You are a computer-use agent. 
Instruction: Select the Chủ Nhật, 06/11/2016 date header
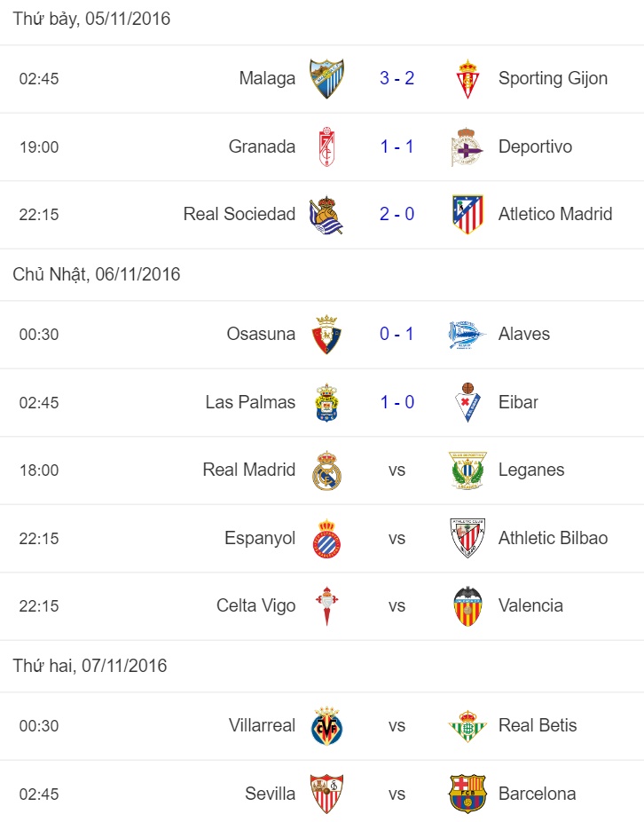coord(97,274)
